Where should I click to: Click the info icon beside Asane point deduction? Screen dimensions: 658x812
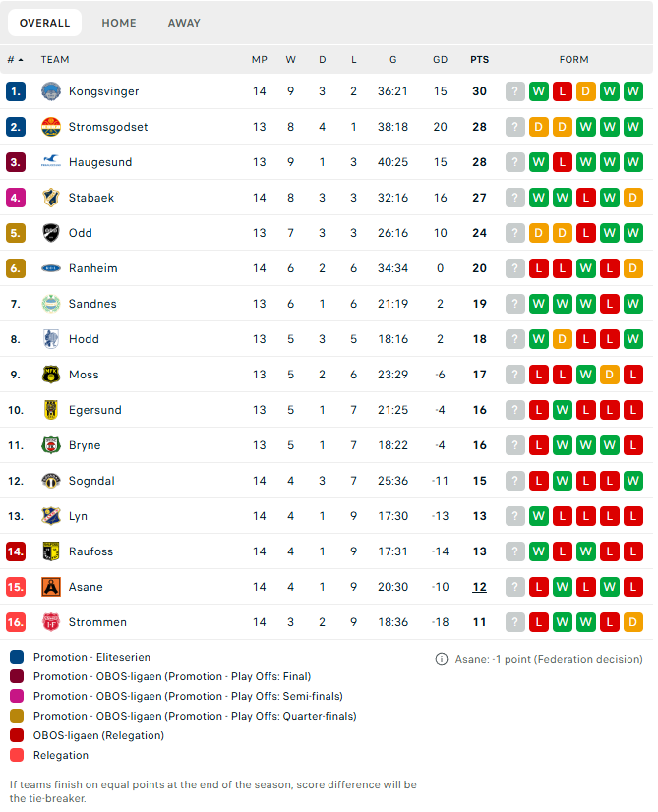coord(442,659)
